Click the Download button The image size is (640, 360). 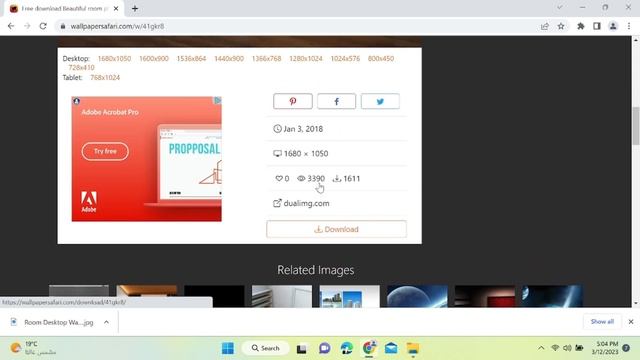336,229
